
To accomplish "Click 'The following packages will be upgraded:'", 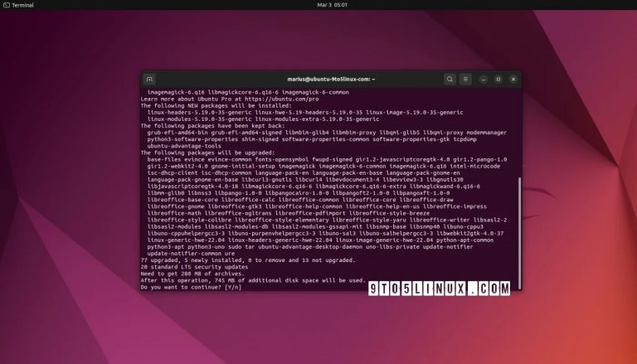I will tap(207, 153).
